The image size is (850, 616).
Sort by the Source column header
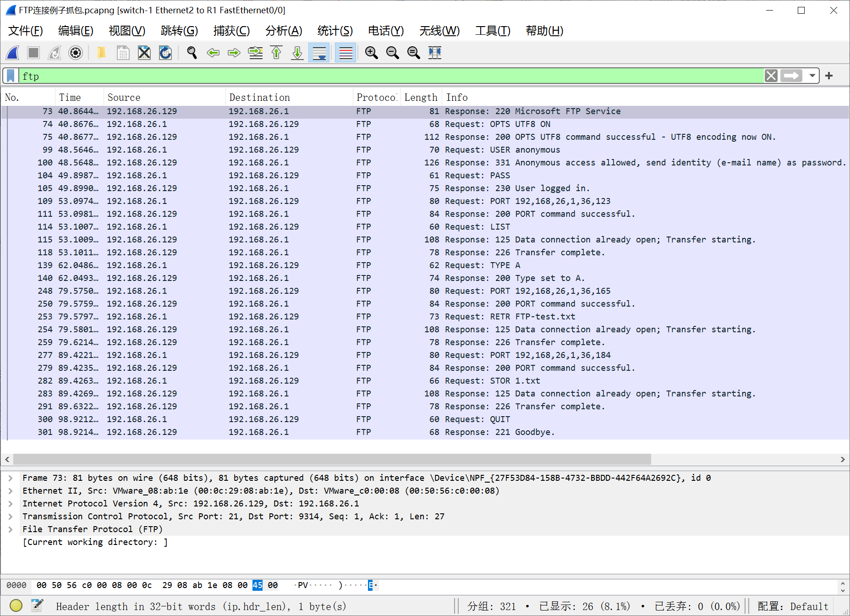[x=165, y=98]
